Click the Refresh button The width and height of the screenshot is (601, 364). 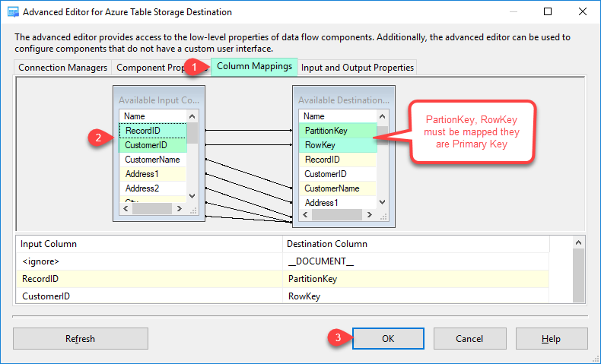81,338
